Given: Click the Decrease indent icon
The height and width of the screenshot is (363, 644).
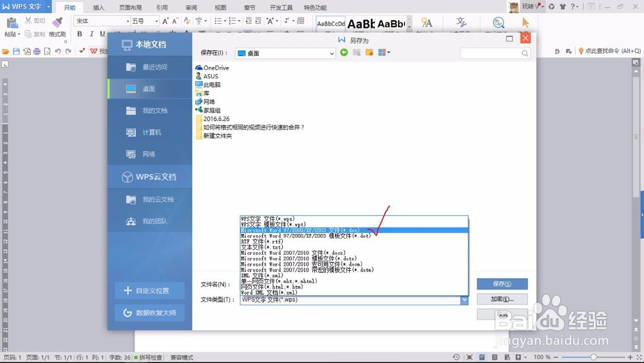Looking at the screenshot, I should (249, 21).
